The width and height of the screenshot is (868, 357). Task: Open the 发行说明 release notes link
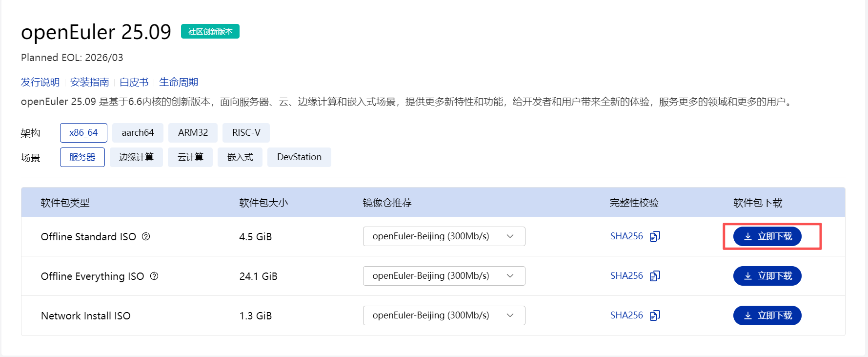(40, 82)
